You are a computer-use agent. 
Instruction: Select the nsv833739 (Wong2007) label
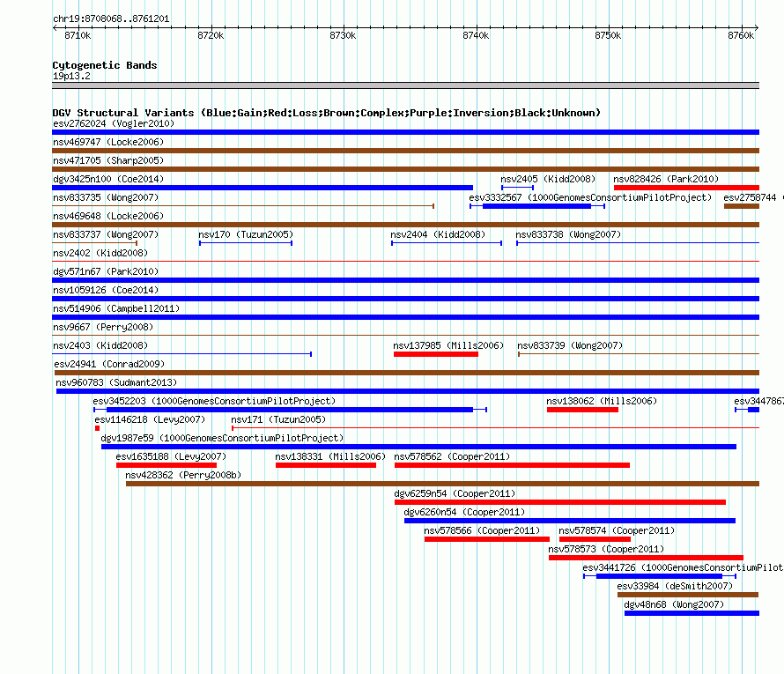tap(570, 345)
